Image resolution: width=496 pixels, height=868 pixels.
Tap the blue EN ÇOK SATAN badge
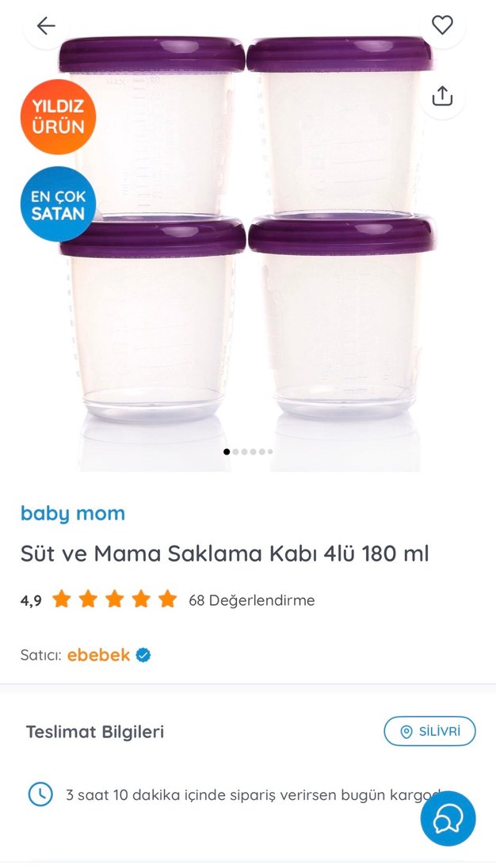pyautogui.click(x=58, y=204)
